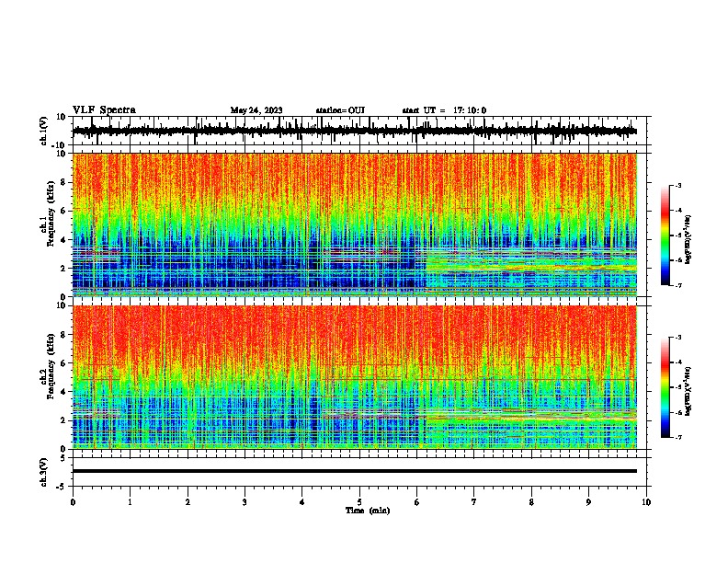Click time axis tick label "1"
The width and height of the screenshot is (728, 563).
coord(130,502)
